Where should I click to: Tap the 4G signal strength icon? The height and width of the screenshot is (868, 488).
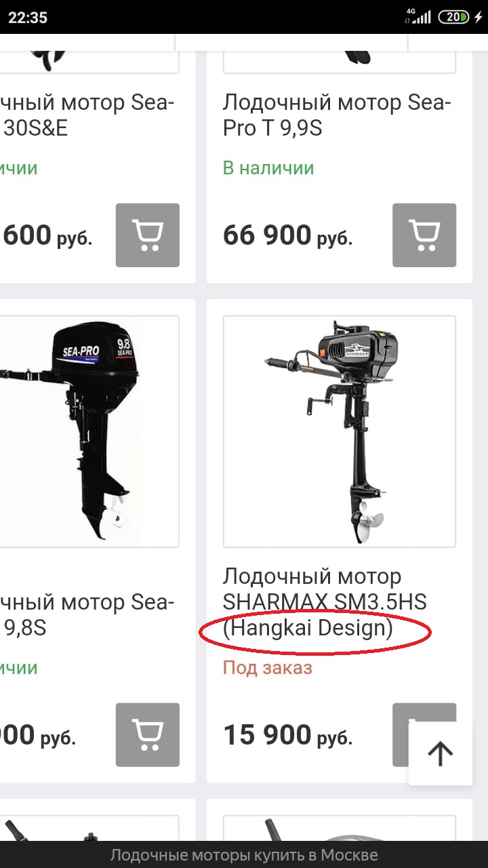pyautogui.click(x=418, y=16)
